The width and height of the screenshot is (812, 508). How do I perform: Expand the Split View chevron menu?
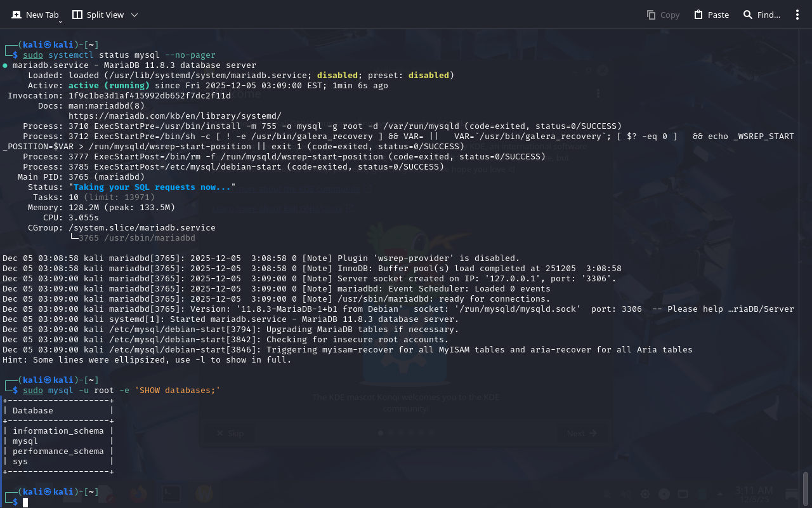point(134,15)
